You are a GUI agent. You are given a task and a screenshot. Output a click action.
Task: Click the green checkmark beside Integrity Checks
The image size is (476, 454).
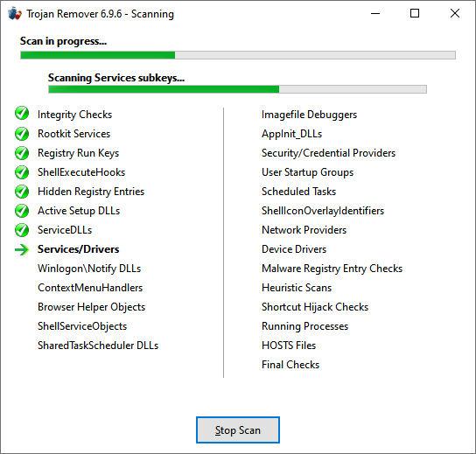click(22, 114)
